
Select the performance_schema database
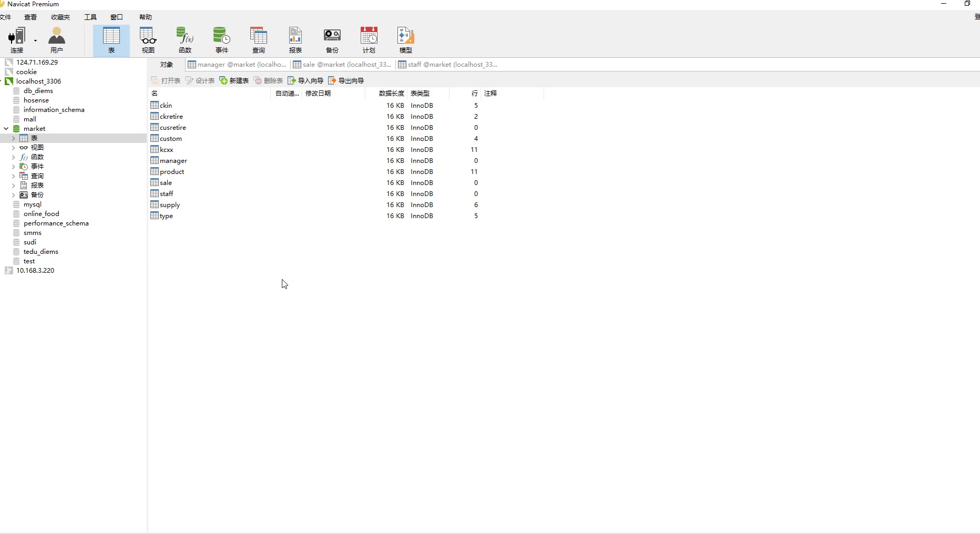tap(56, 223)
